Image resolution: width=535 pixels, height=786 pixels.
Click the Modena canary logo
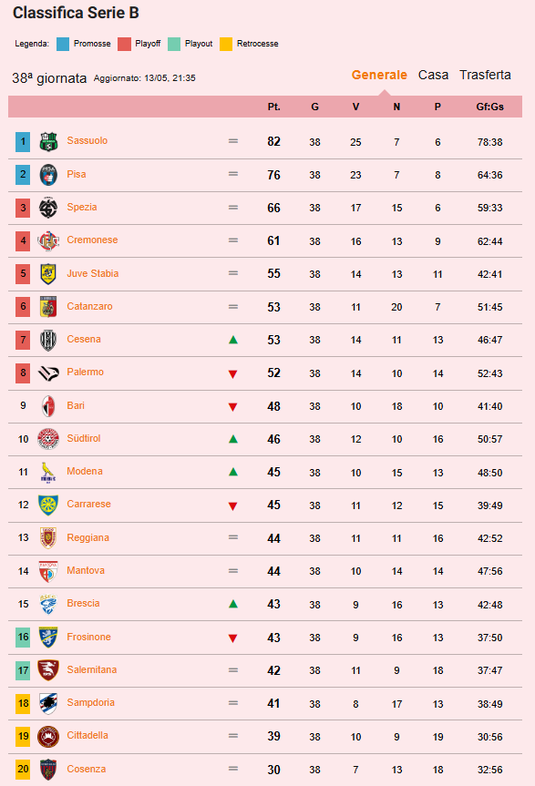pos(48,472)
